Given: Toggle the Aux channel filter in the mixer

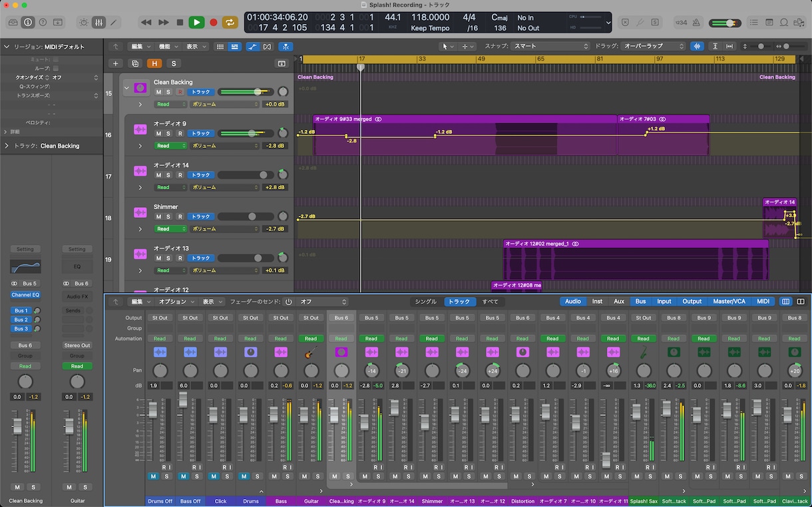Looking at the screenshot, I should tap(619, 302).
